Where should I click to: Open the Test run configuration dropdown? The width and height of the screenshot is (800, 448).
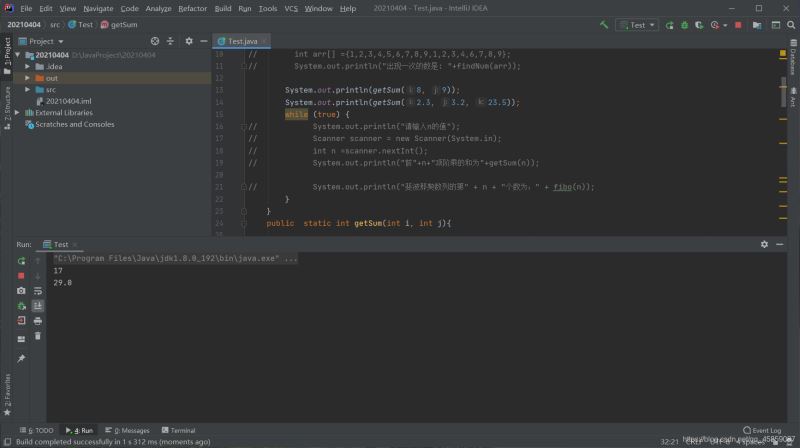[637, 24]
